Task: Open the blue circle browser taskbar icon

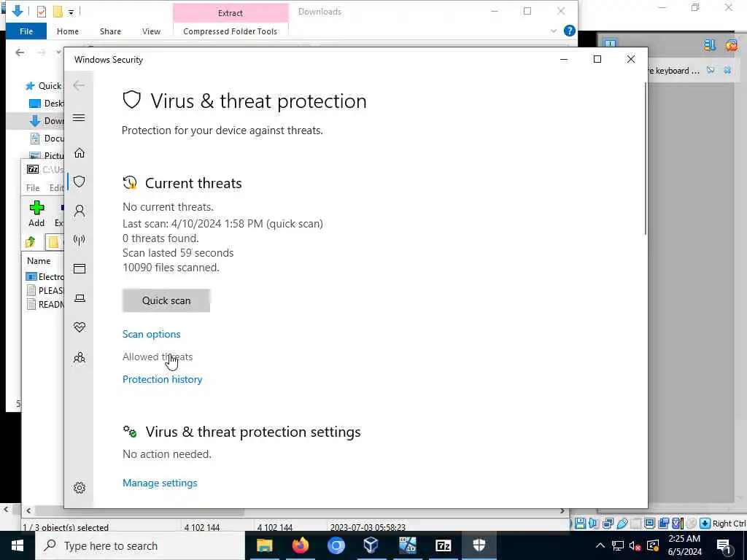Action: point(336,545)
